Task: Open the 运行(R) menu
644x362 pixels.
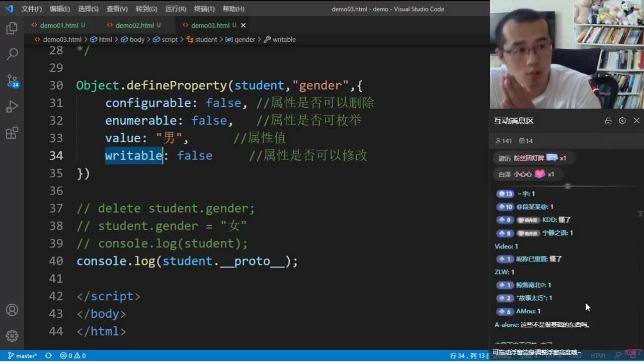Action: [176, 9]
